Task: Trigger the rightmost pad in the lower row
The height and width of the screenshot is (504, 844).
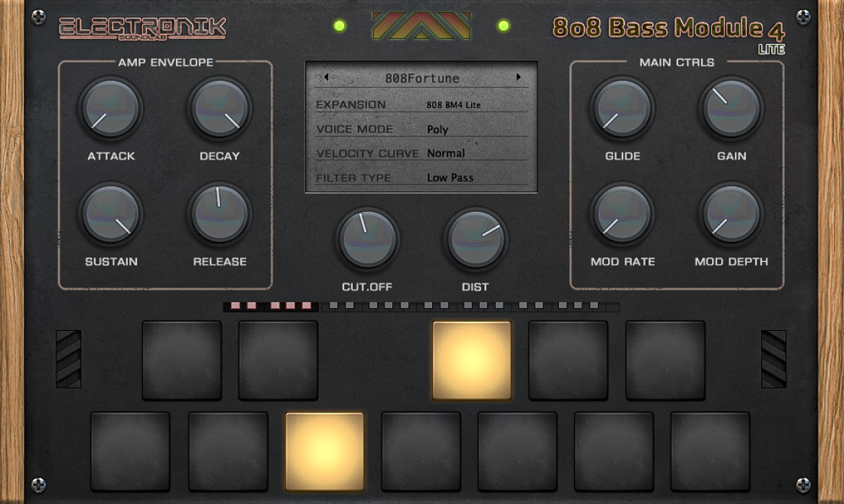Action: 711,451
